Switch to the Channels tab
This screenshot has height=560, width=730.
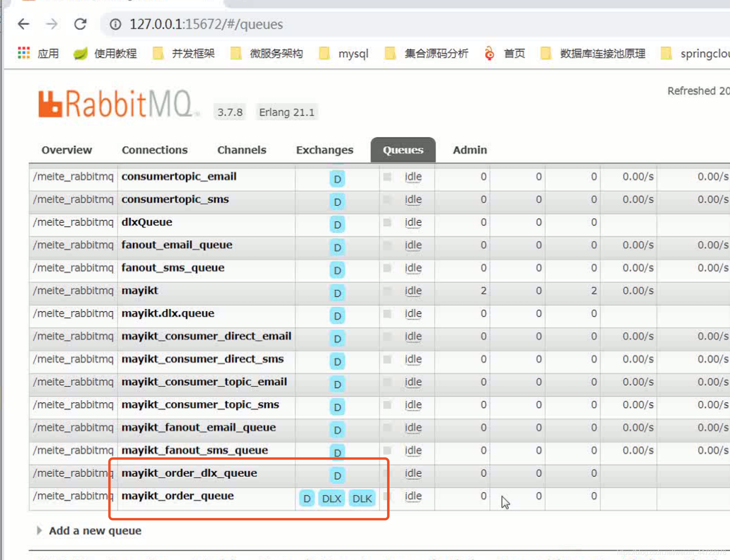[242, 150]
